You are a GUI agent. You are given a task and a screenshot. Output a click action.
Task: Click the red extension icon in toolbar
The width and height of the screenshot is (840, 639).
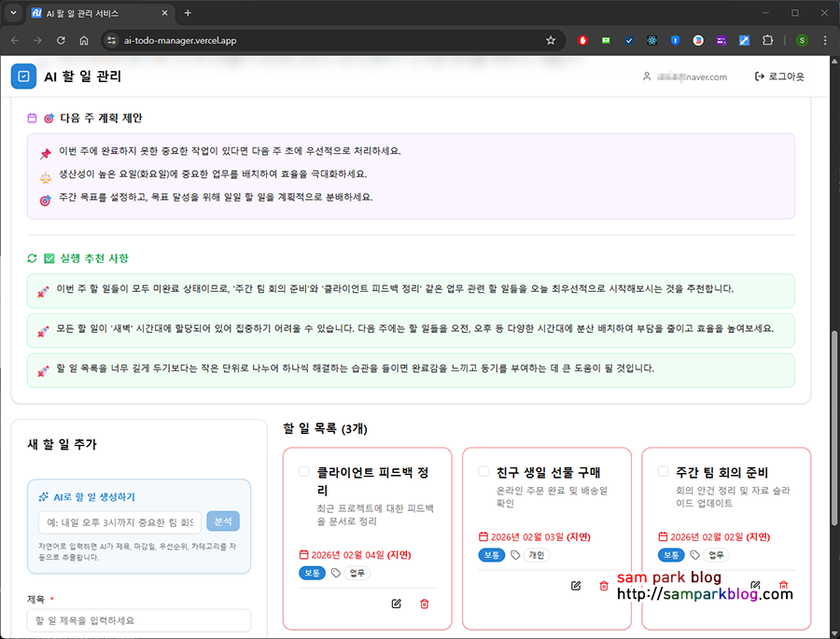[x=582, y=40]
